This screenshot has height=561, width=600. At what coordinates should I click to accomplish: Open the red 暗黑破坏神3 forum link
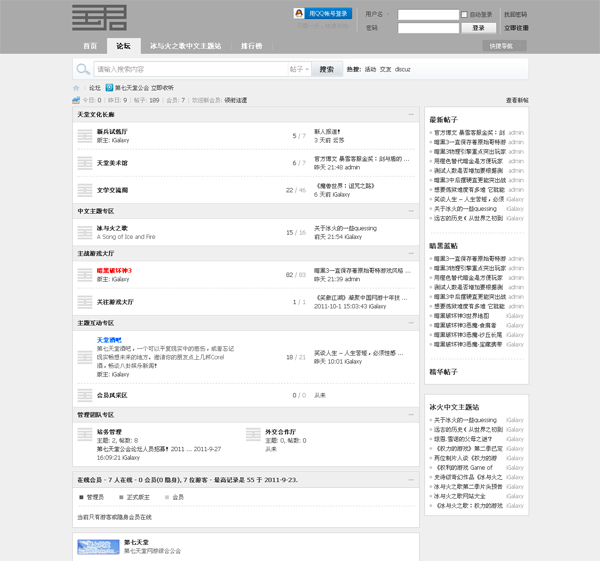[x=114, y=271]
